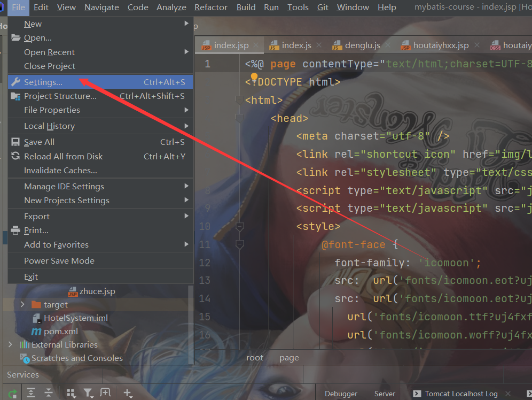Expand the target folder chevron
Viewport: 532px width, 400px height.
pos(22,304)
